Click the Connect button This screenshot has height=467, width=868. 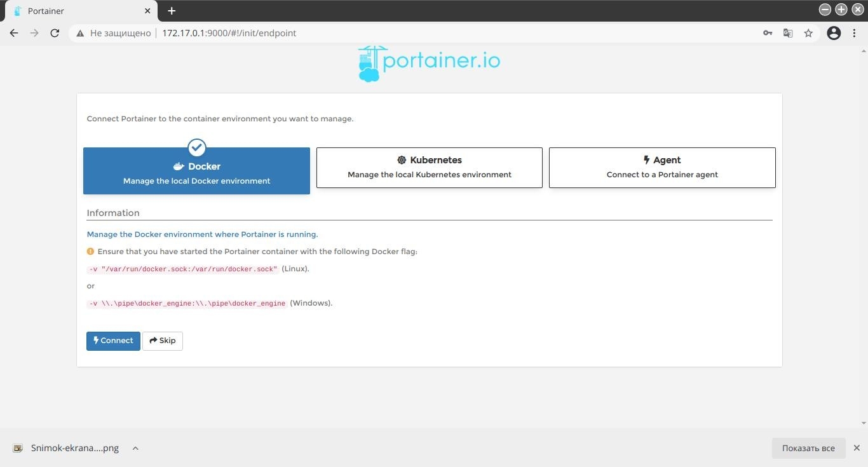(x=113, y=341)
